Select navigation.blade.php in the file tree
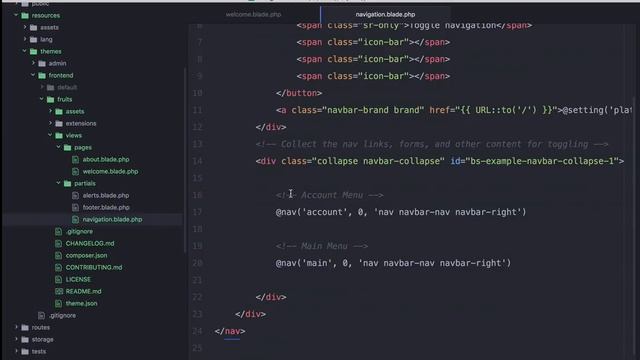This screenshot has width=640, height=360. point(112,219)
